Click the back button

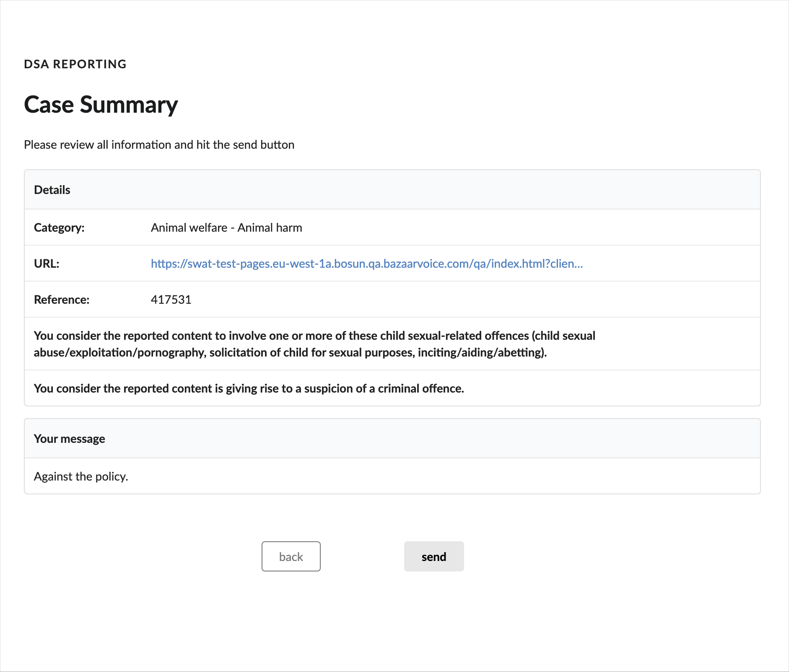click(x=291, y=556)
